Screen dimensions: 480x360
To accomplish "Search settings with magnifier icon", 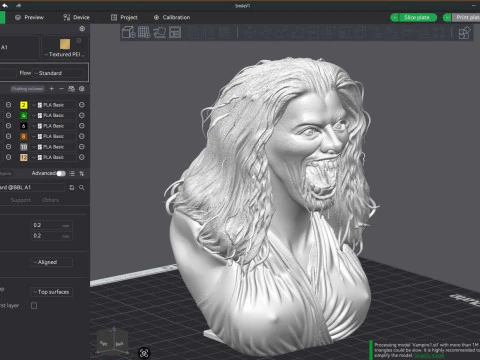I will 82,188.
